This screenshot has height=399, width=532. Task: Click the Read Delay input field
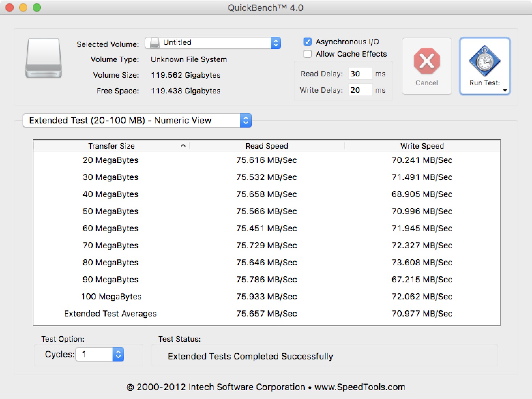[360, 74]
